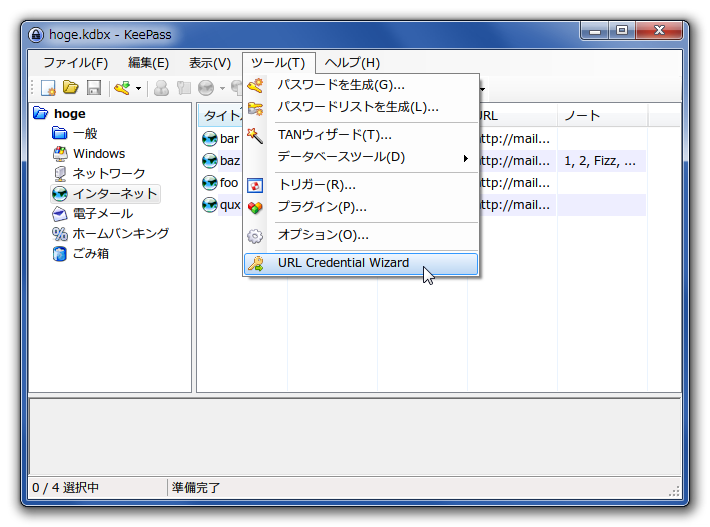The height and width of the screenshot is (527, 710).
Task: Click the URL Credential Wizard key icon
Action: (256, 264)
